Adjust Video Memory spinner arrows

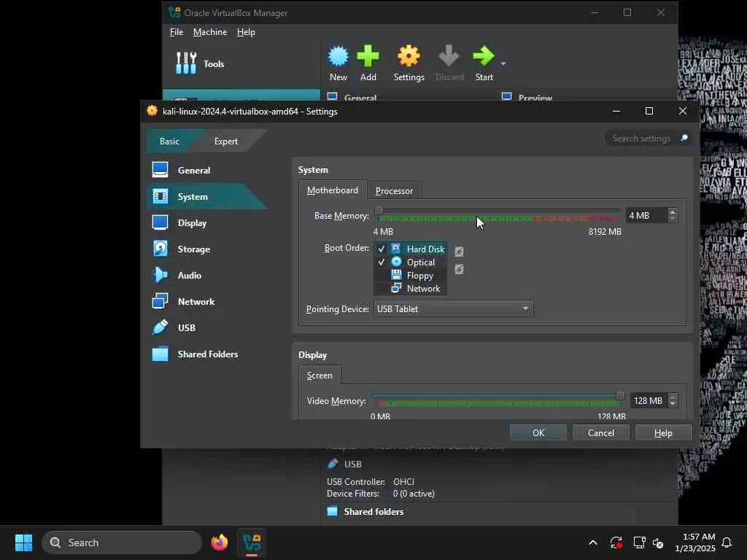(x=673, y=400)
